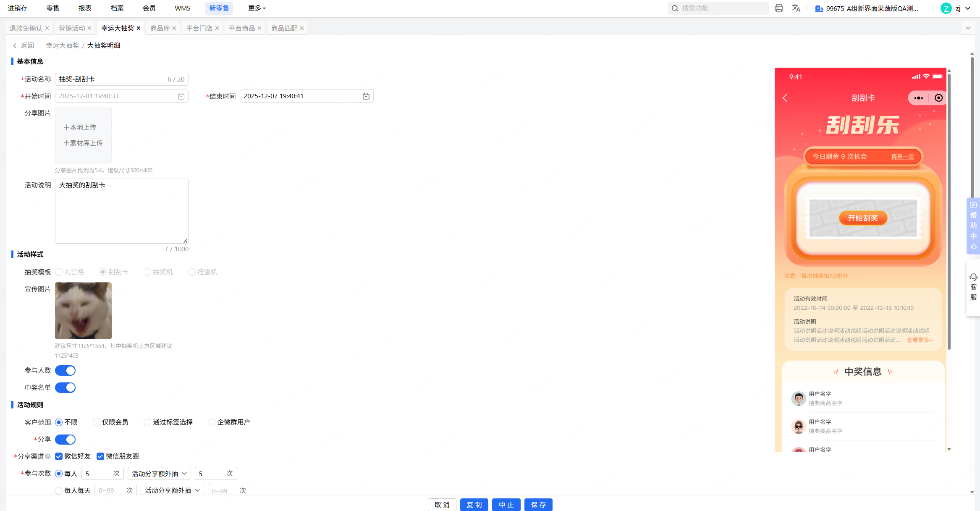Open end time calendar picker icon
Image resolution: width=980 pixels, height=511 pixels.
[366, 96]
